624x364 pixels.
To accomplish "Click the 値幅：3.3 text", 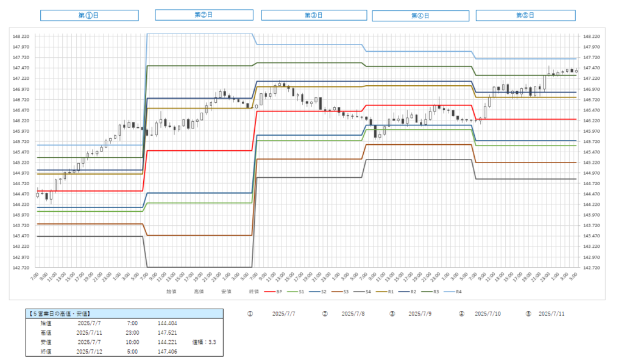I will tap(204, 342).
